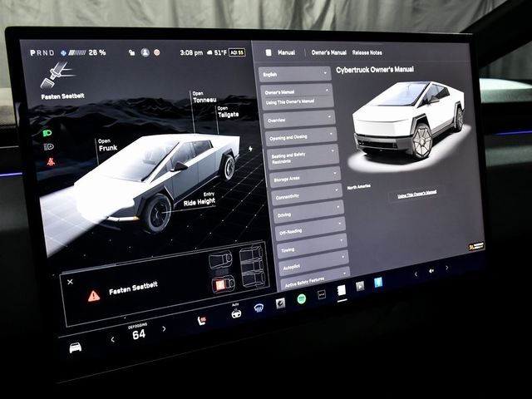
Task: Decrease volume with left chevron
Action: tap(416, 274)
